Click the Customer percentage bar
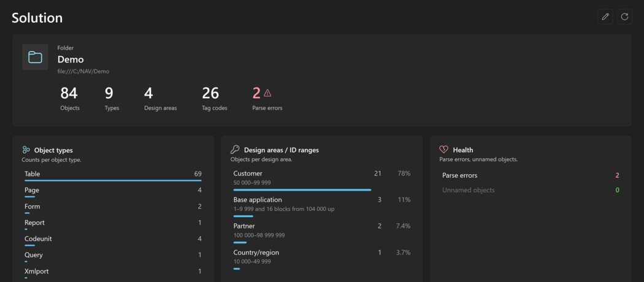 point(302,190)
